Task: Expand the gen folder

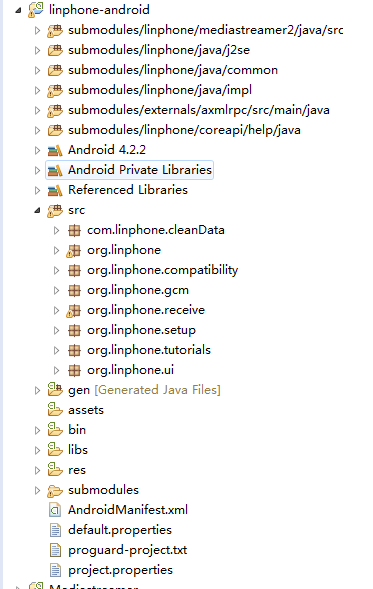Action: pyautogui.click(x=37, y=390)
